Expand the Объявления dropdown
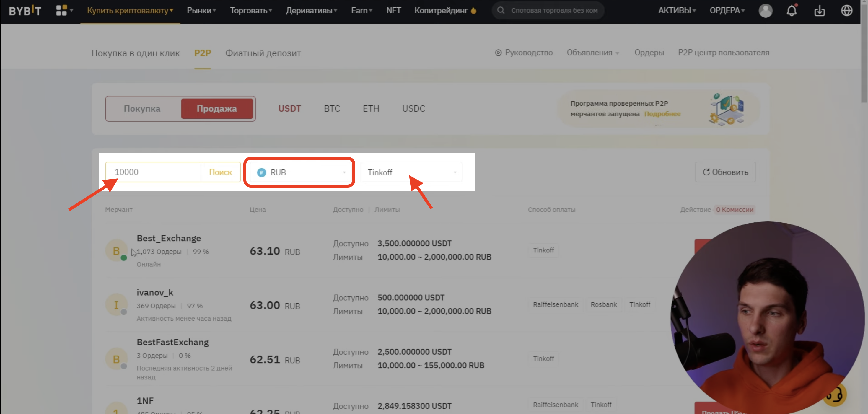This screenshot has width=868, height=414. [593, 53]
